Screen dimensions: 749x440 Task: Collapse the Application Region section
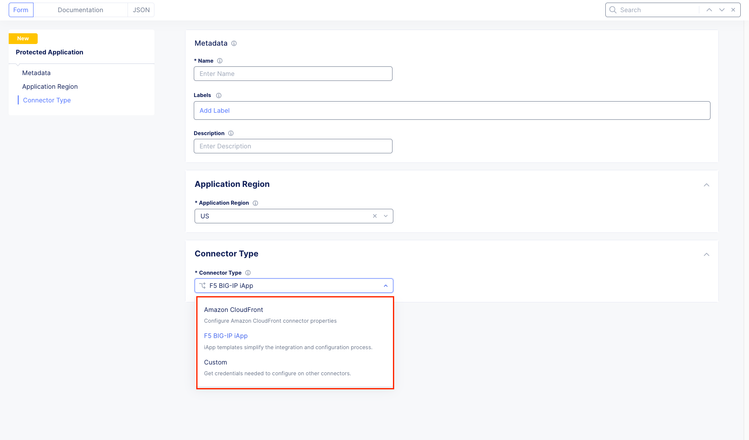[x=707, y=185]
